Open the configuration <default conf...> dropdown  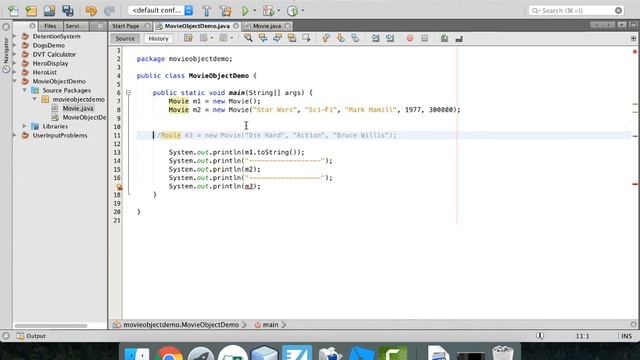click(x=160, y=10)
